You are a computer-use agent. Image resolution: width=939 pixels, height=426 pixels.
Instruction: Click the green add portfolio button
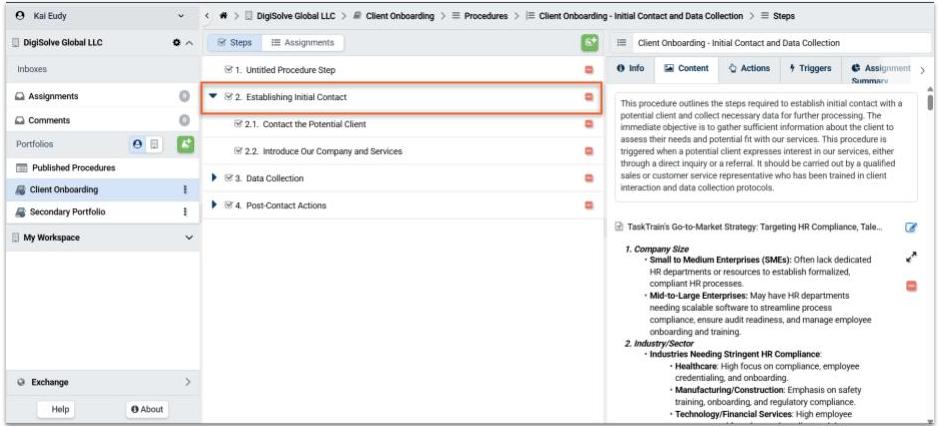coord(185,144)
